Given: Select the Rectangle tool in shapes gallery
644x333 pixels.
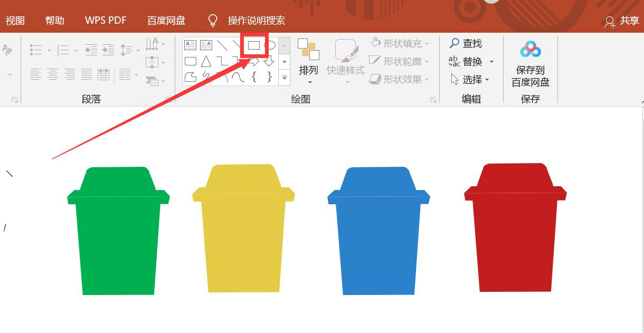Looking at the screenshot, I should 253,45.
